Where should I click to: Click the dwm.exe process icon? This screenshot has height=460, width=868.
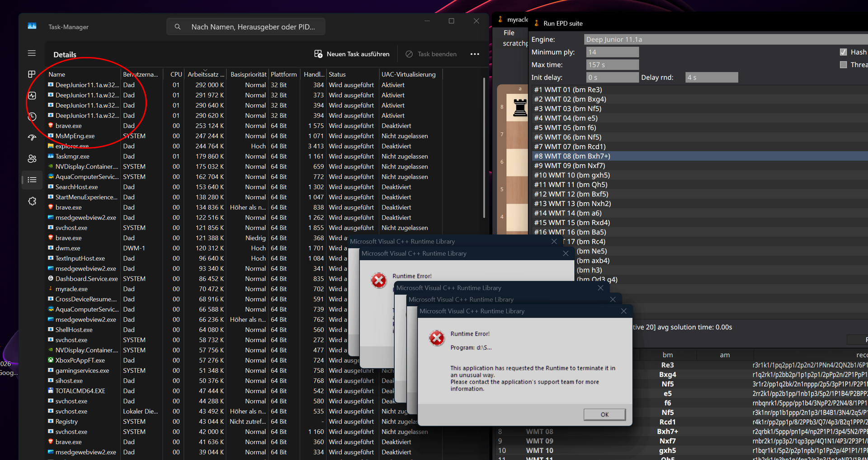click(51, 248)
